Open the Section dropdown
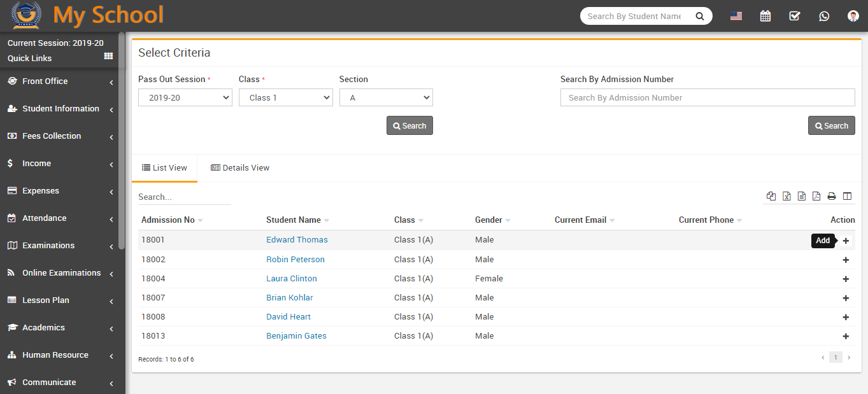Image resolution: width=868 pixels, height=394 pixels. (x=386, y=97)
